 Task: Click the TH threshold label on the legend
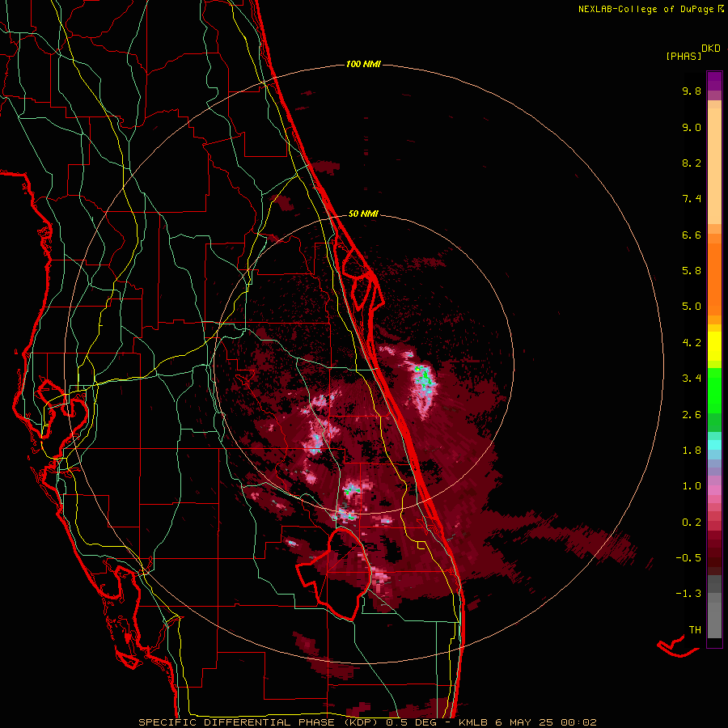click(x=695, y=630)
